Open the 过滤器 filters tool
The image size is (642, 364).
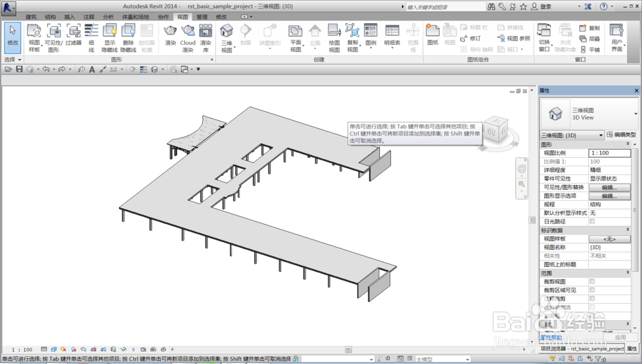tap(73, 35)
